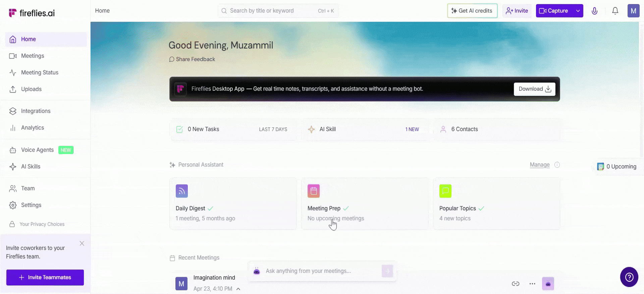The height and width of the screenshot is (294, 644).
Task: Open more options for Imagination mind
Action: pos(532,284)
